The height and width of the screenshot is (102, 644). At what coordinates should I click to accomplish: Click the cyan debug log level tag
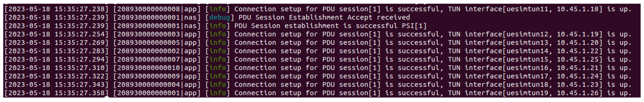pyautogui.click(x=219, y=18)
